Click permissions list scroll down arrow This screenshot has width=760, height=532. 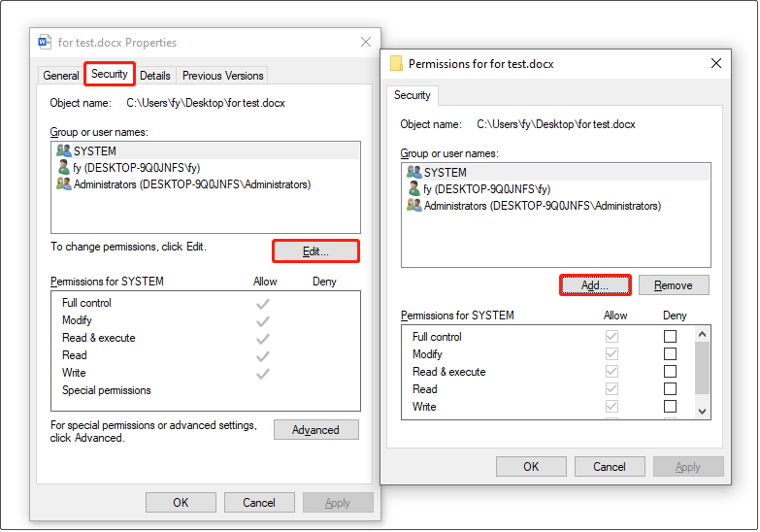(x=702, y=412)
